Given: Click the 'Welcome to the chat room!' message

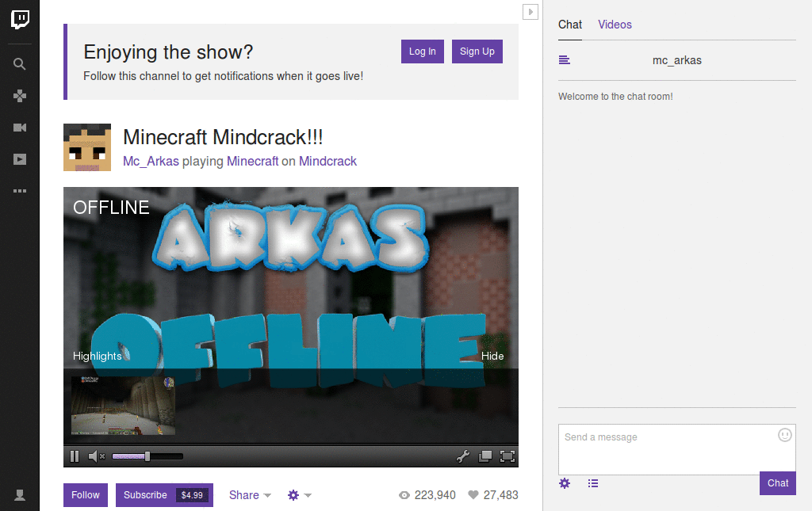Looking at the screenshot, I should tap(615, 96).
